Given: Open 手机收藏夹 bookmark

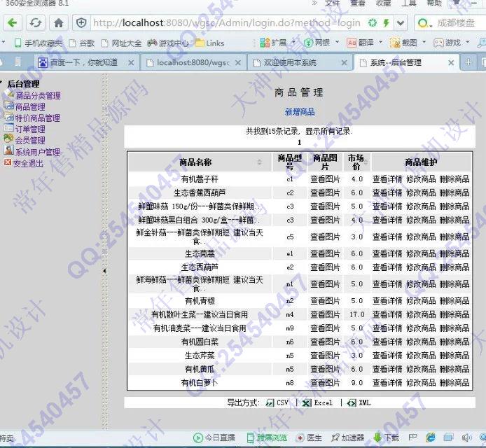Looking at the screenshot, I should tap(38, 43).
